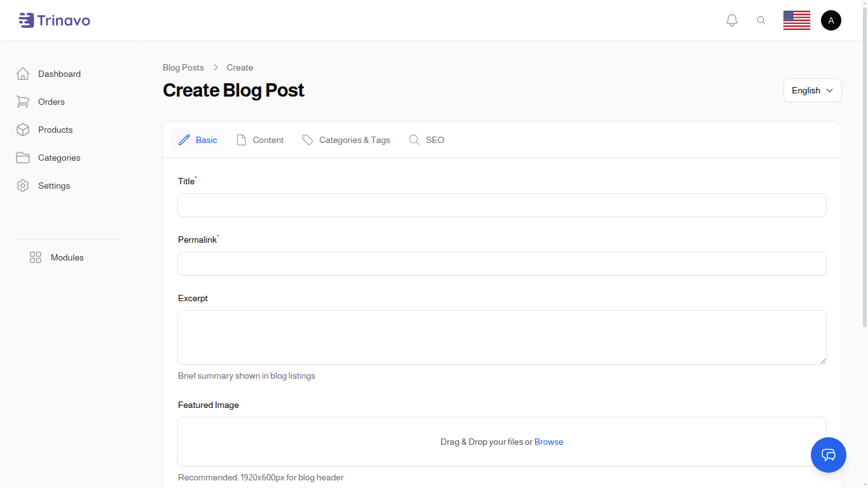
Task: Click the search icon in the header
Action: pos(761,20)
